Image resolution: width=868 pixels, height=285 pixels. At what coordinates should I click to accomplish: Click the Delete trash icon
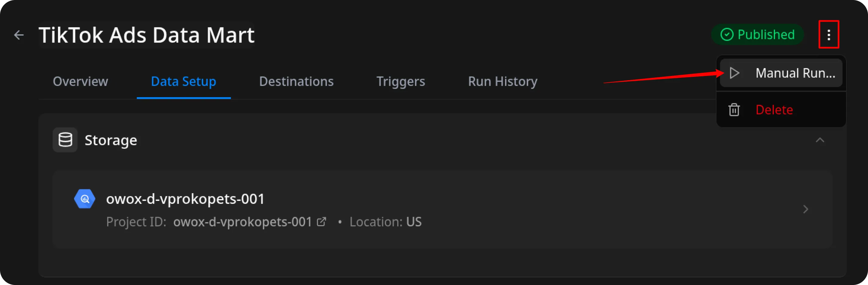(734, 110)
